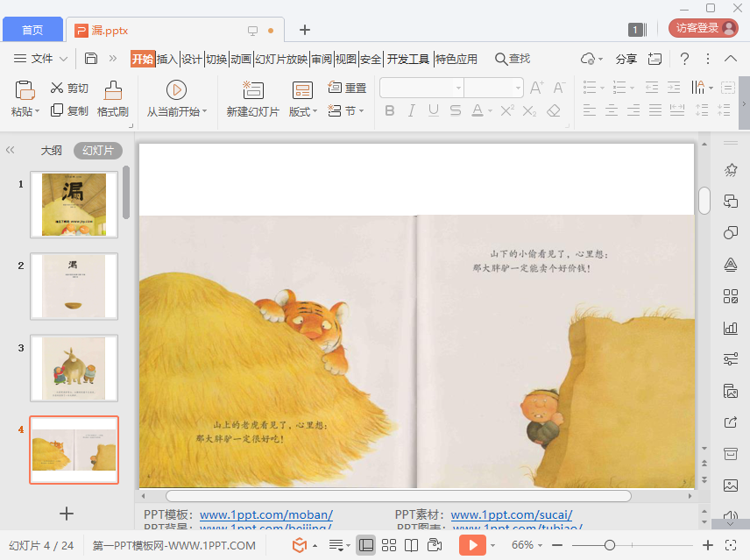Image resolution: width=750 pixels, height=560 pixels.
Task: Click the Paste clipboard icon
Action: coord(25,90)
